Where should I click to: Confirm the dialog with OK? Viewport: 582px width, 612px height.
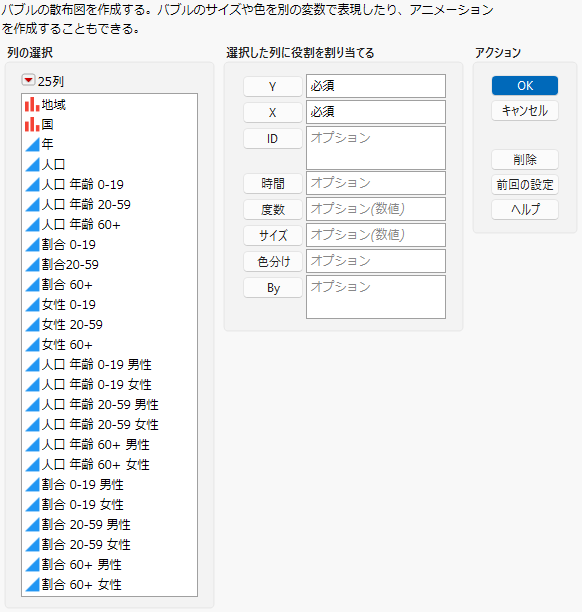(525, 85)
